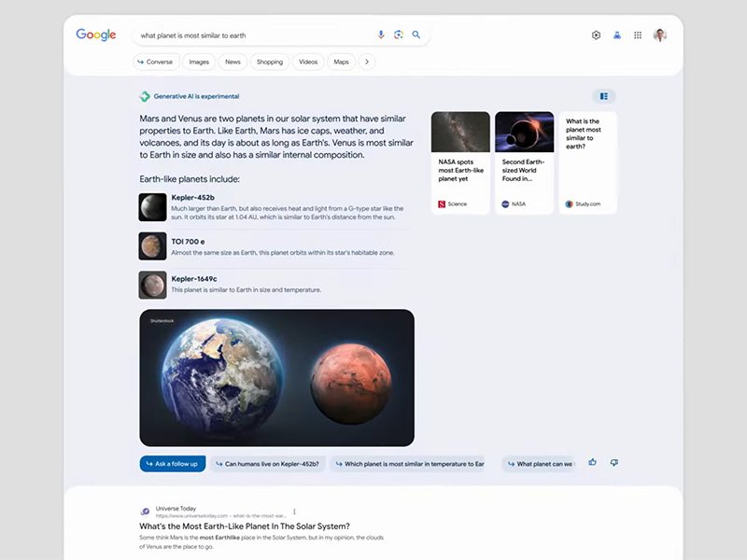The width and height of the screenshot is (747, 560).
Task: Click the Milky Way card image
Action: pos(460,132)
